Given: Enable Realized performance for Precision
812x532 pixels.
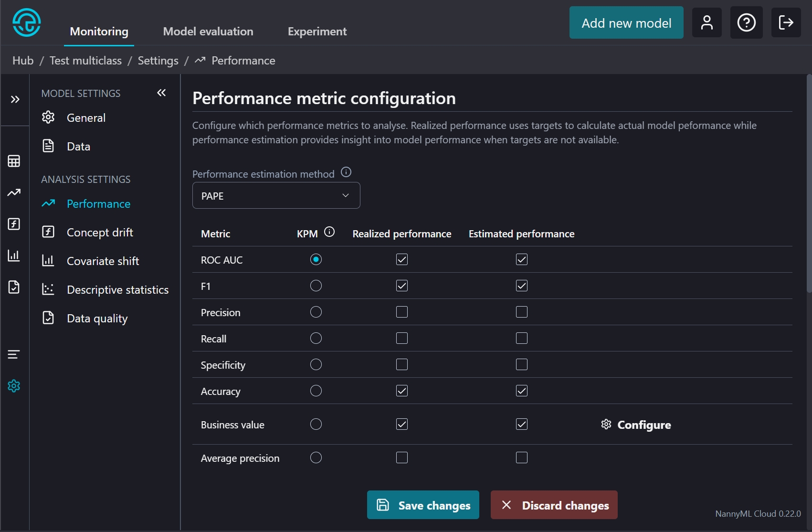Looking at the screenshot, I should (x=402, y=312).
